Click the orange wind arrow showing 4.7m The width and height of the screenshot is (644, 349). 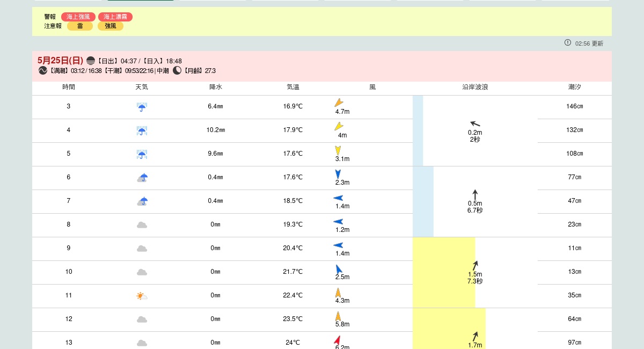click(339, 103)
